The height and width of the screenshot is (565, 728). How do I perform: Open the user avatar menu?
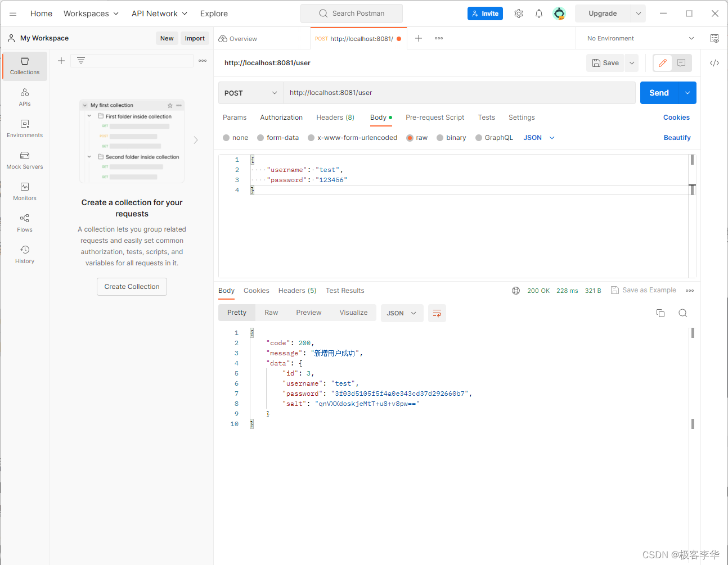pyautogui.click(x=559, y=13)
